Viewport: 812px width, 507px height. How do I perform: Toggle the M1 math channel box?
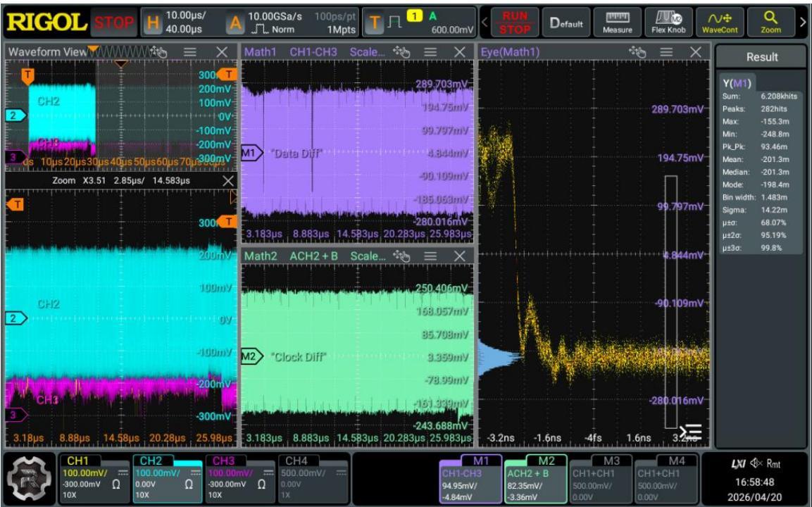tap(470, 479)
